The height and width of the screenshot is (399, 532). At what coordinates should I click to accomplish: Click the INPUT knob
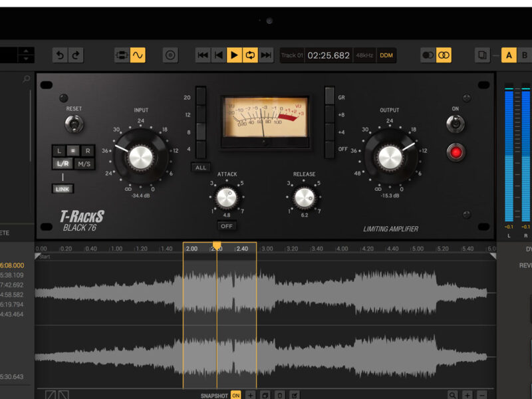140,157
